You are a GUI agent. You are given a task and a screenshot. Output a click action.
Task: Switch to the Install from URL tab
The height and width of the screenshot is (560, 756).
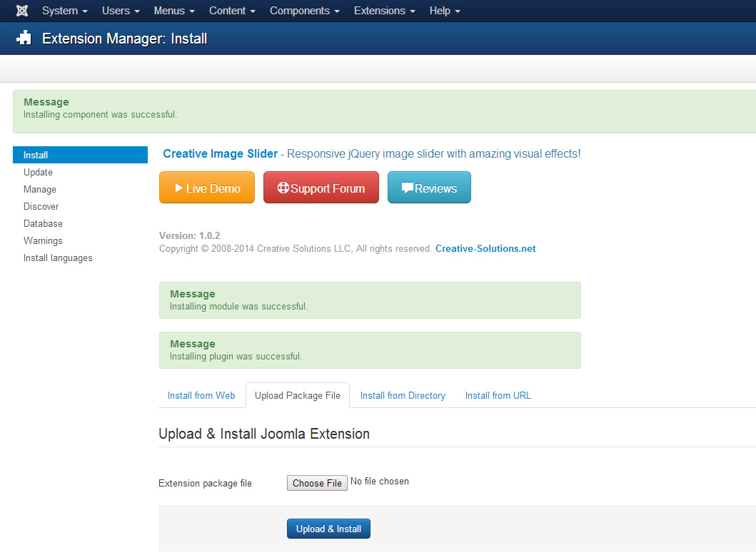click(x=498, y=396)
